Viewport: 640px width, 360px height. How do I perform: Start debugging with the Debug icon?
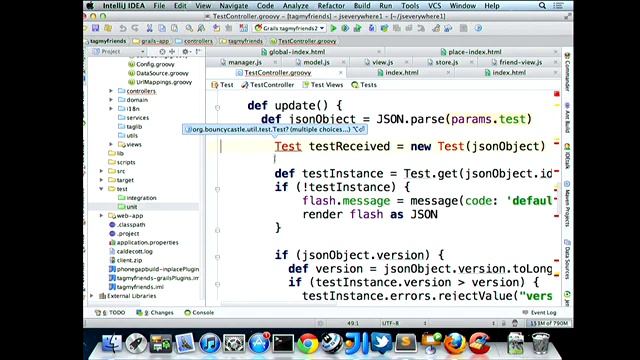pos(345,28)
